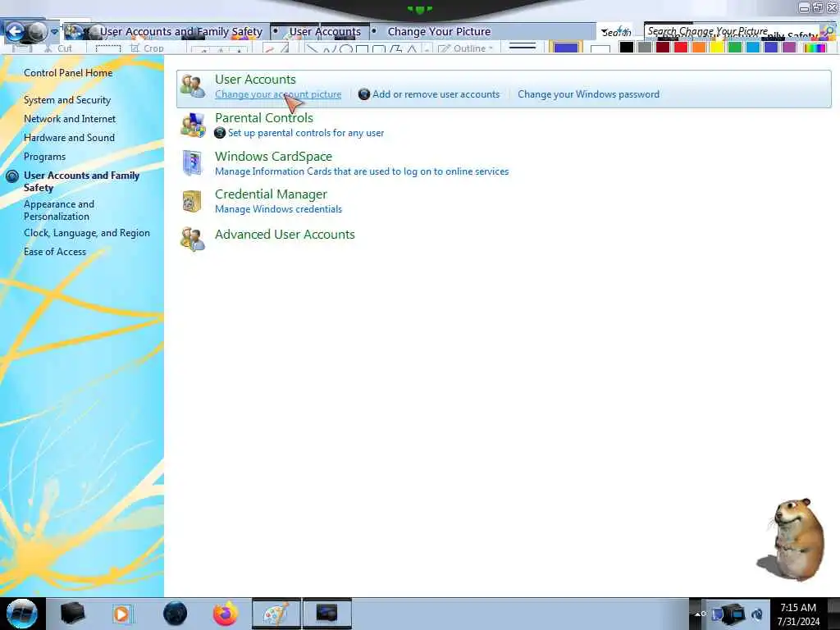
Task: Click Add or remove user accounts
Action: click(436, 94)
